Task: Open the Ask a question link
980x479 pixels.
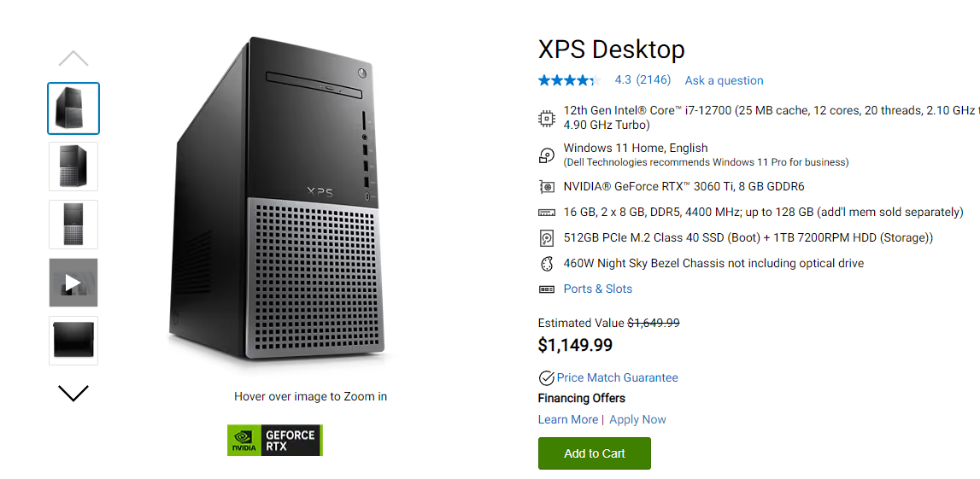Action: point(724,80)
